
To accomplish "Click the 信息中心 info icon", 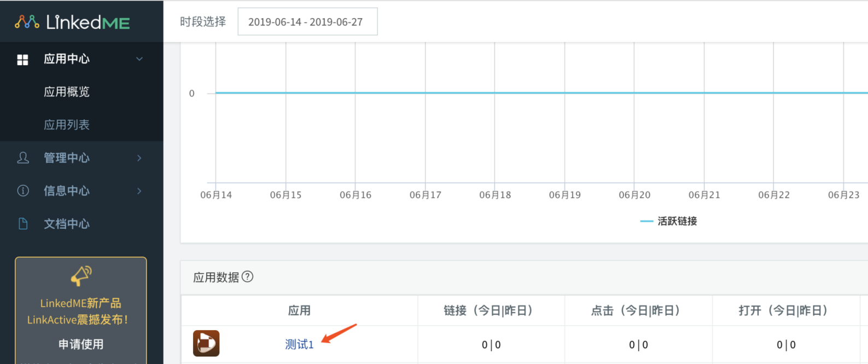I will point(23,191).
